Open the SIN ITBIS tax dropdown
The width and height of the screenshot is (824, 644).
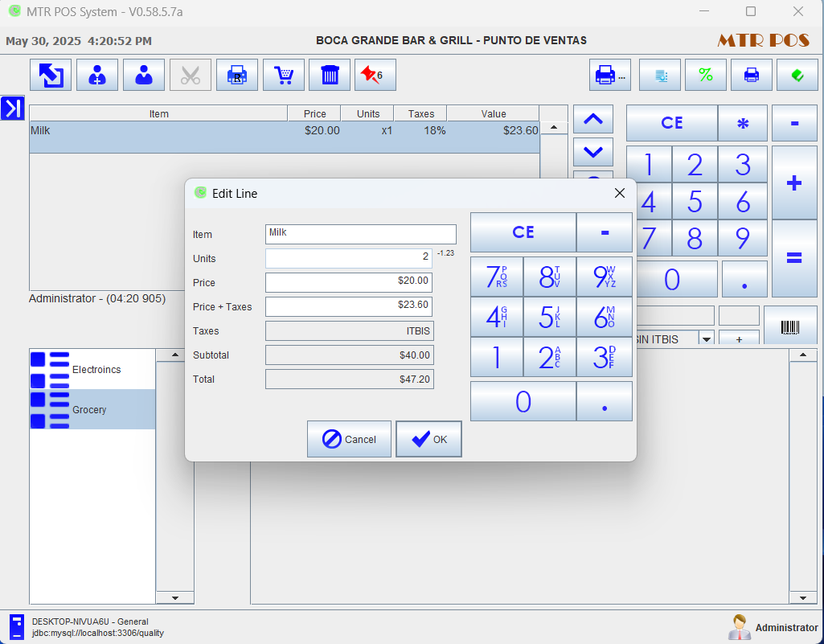[x=707, y=339]
